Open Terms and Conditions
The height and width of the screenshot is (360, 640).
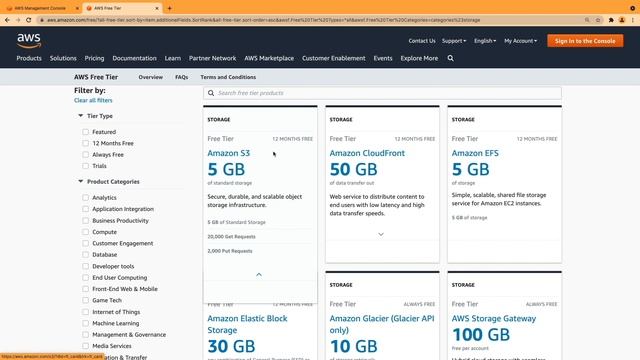point(228,77)
